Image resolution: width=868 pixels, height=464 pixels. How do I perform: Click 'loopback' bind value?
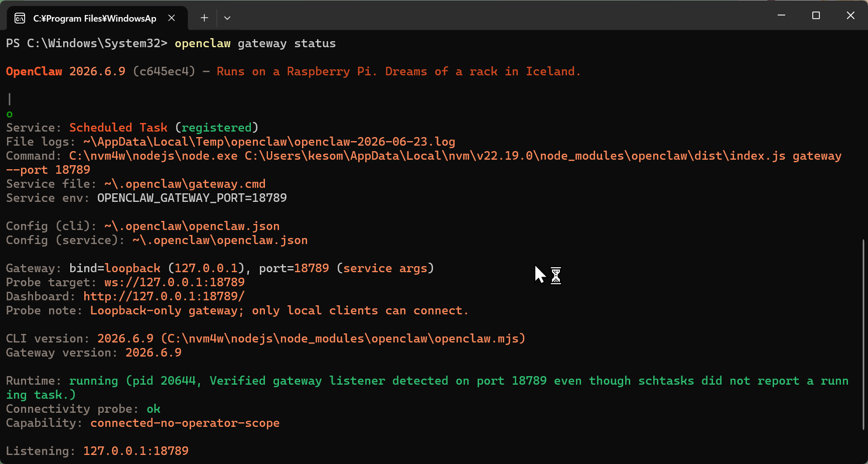[x=132, y=269]
